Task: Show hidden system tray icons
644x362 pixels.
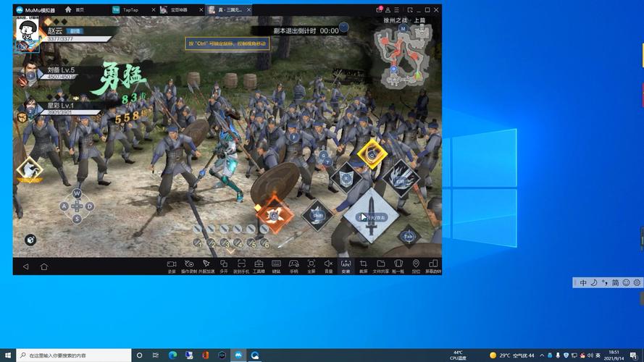Action: (x=542, y=355)
